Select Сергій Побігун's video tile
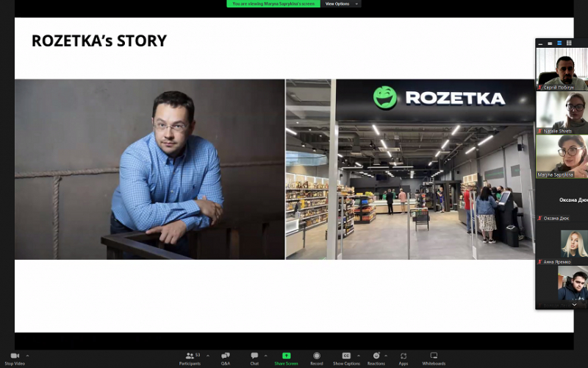This screenshot has width=588, height=368. pyautogui.click(x=562, y=69)
